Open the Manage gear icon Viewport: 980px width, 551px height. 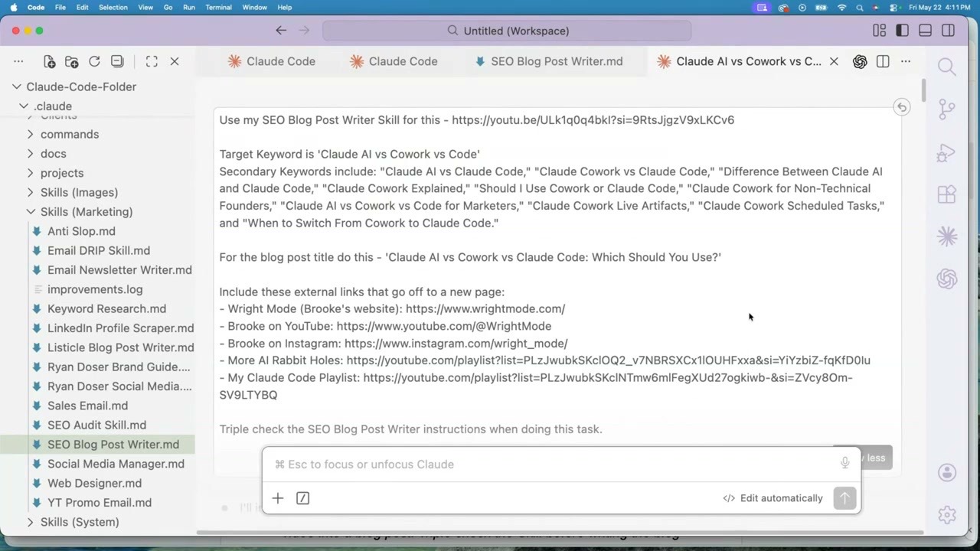click(947, 515)
